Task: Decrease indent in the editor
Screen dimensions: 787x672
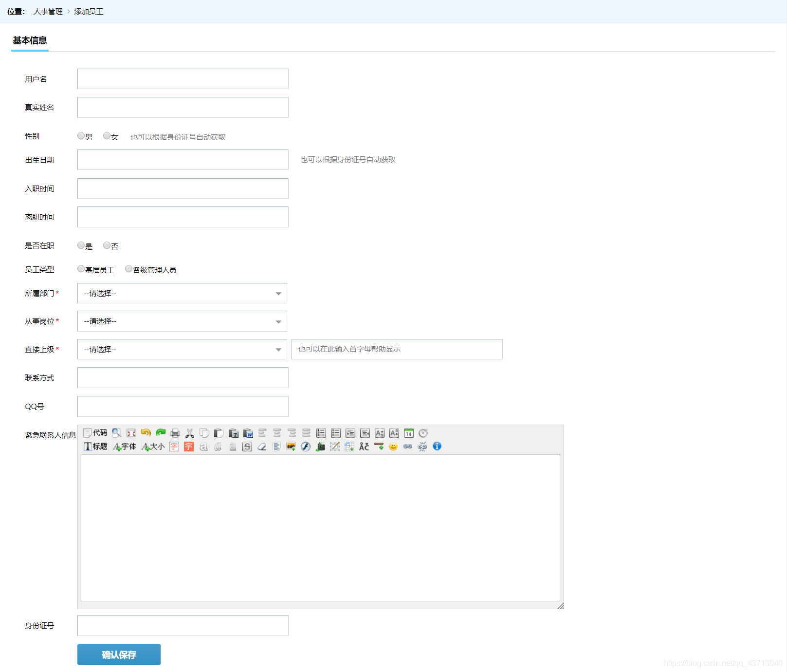Action: (365, 433)
